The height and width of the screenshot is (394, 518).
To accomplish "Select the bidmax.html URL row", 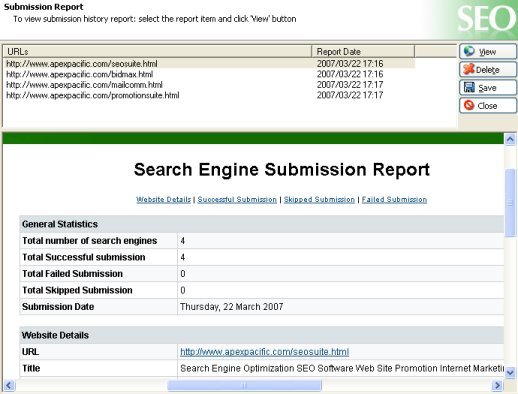I will (210, 74).
